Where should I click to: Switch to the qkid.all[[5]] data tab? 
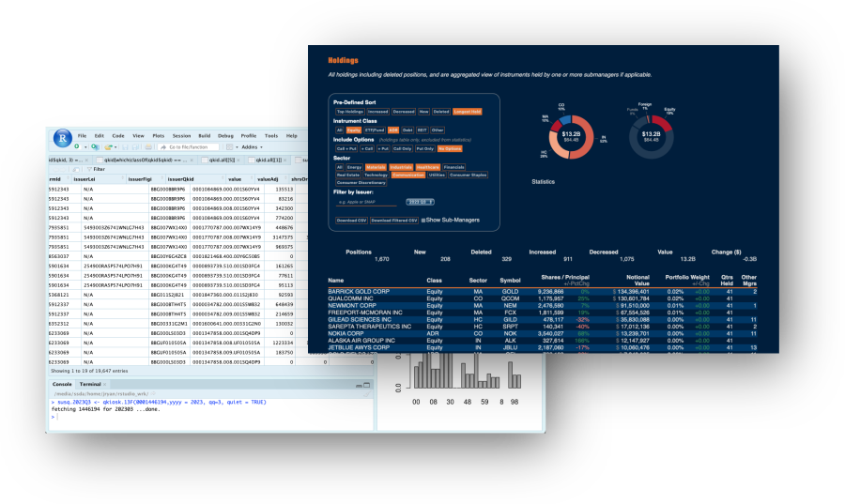pyautogui.click(x=222, y=160)
